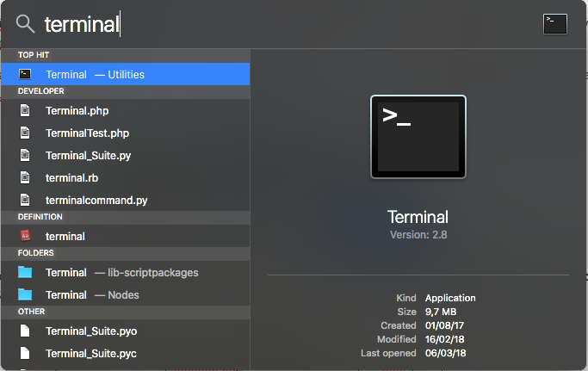Open the terminalcommand.py result

[125, 200]
